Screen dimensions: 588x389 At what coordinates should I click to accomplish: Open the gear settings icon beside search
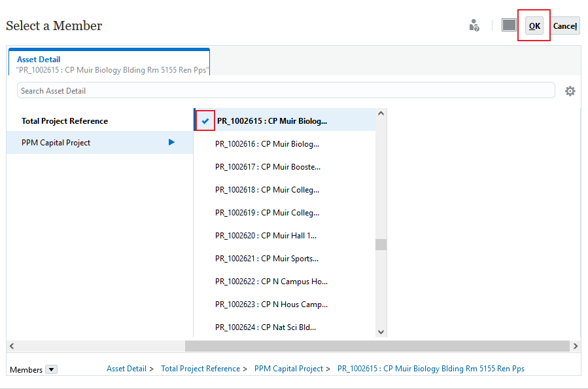pyautogui.click(x=570, y=91)
